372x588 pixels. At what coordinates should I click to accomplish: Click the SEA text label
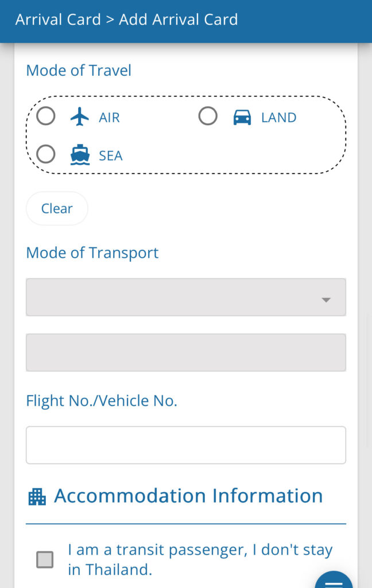click(111, 156)
